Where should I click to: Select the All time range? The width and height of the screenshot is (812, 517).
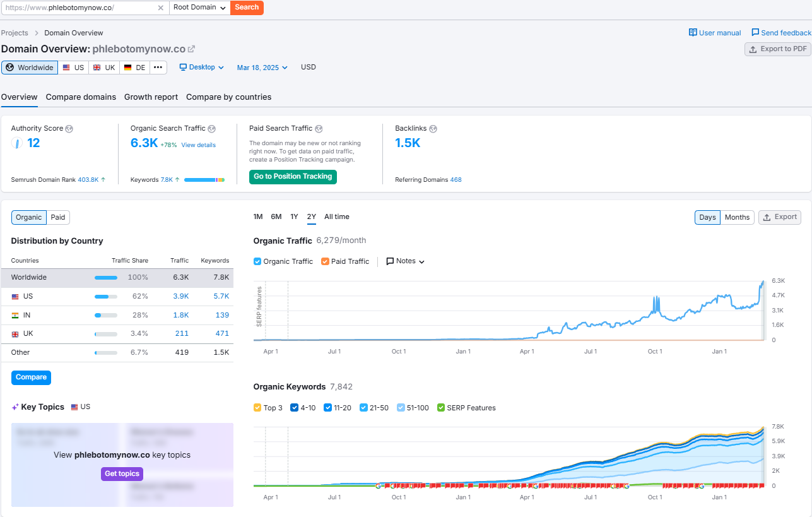pyautogui.click(x=336, y=217)
